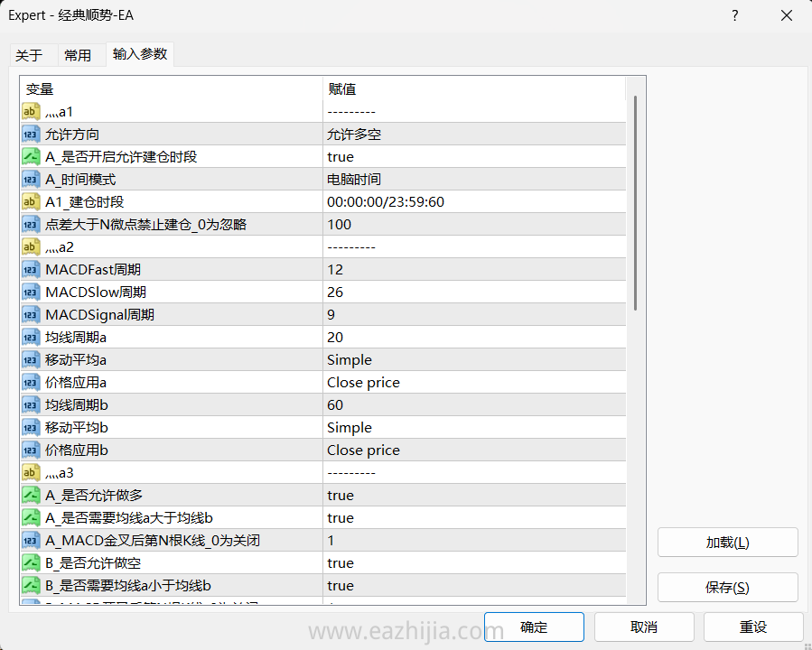812x650 pixels.
Task: Click the string icon beside ,,,,a2
Action: coord(31,246)
